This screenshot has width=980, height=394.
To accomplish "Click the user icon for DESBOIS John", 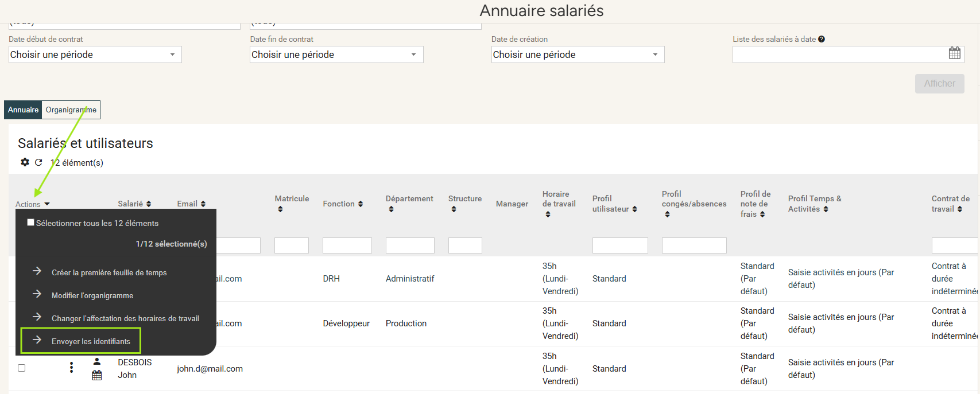I will tap(97, 361).
